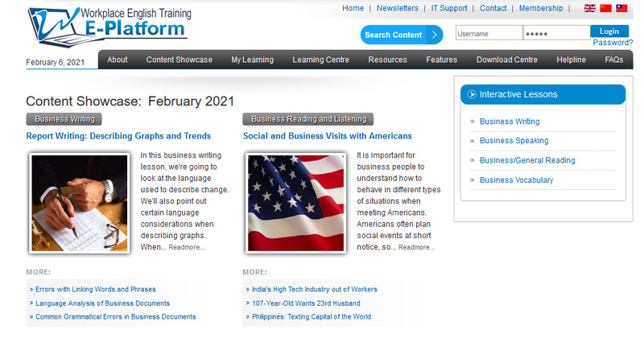
Task: Open the IT Support link
Action: 448,8
